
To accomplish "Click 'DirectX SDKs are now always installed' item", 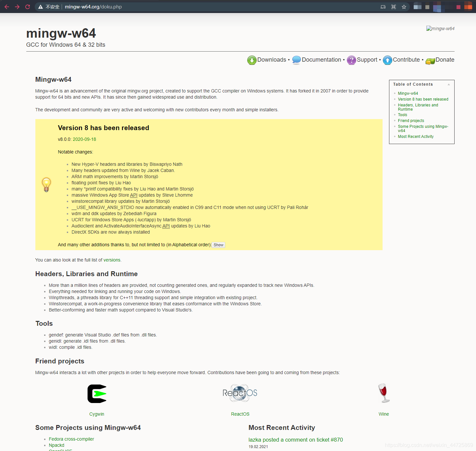I will click(x=111, y=232).
